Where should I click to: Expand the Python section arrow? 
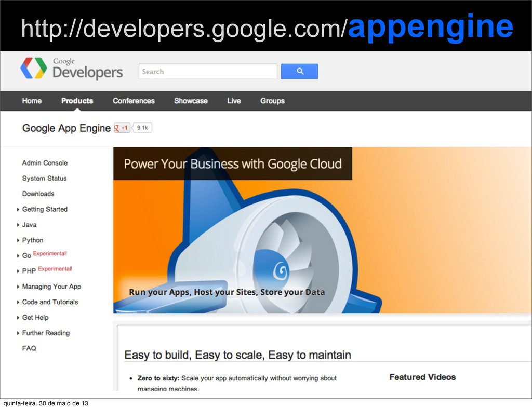pos(18,241)
